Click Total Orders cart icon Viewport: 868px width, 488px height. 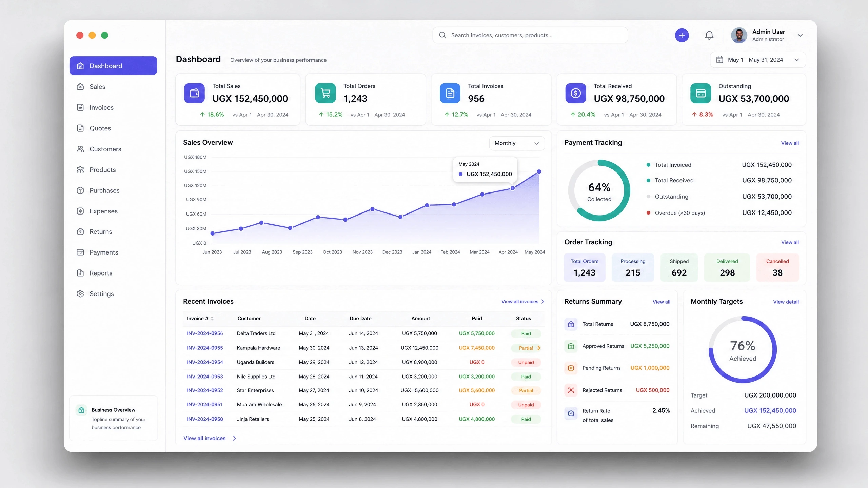click(x=325, y=93)
